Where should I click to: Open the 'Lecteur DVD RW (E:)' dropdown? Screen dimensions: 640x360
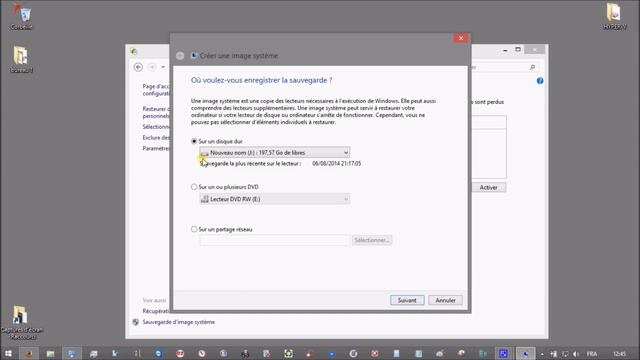tap(274, 199)
